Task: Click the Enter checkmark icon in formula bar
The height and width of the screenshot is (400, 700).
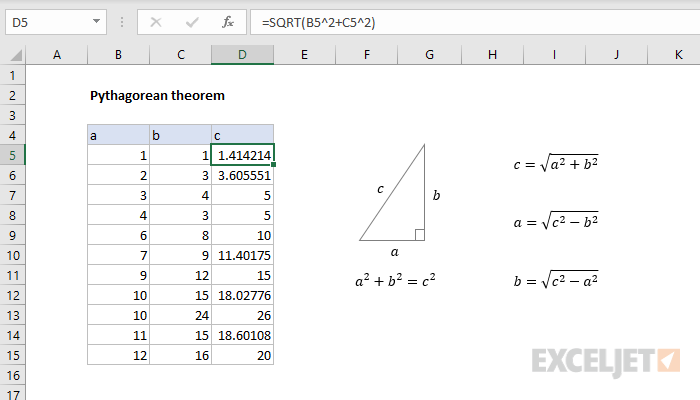Action: click(x=191, y=21)
